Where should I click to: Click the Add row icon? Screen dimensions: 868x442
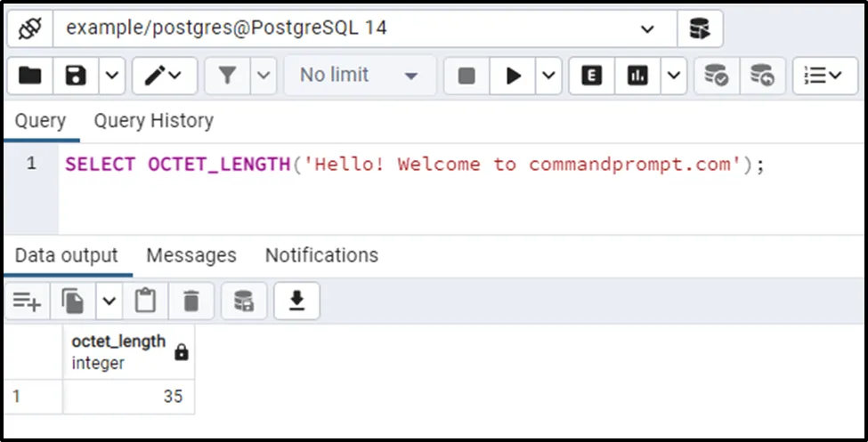pos(27,302)
